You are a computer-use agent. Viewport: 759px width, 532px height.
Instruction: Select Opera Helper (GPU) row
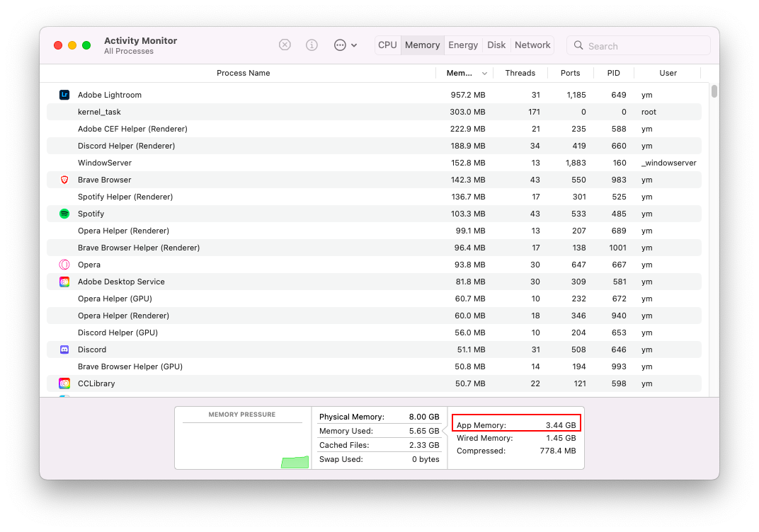(x=374, y=299)
